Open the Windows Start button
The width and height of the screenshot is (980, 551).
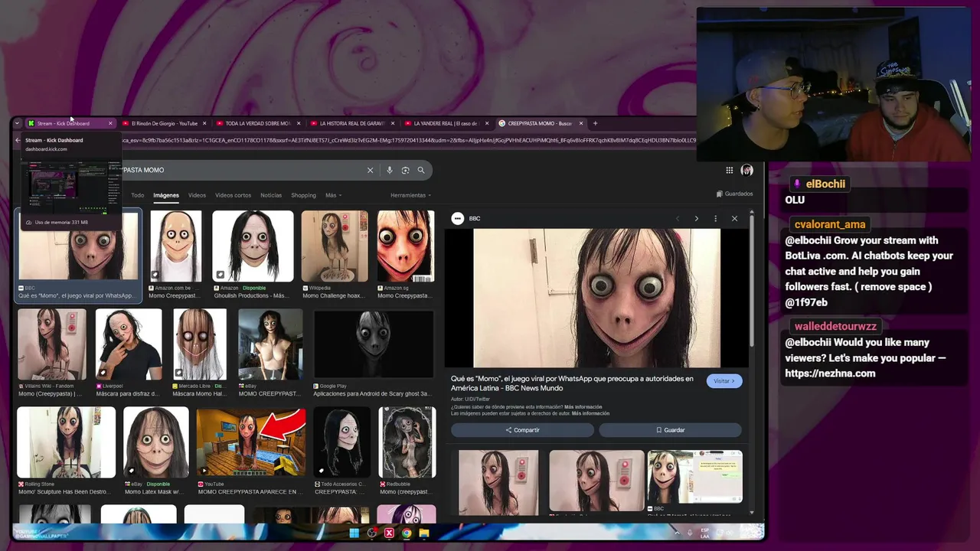click(354, 533)
